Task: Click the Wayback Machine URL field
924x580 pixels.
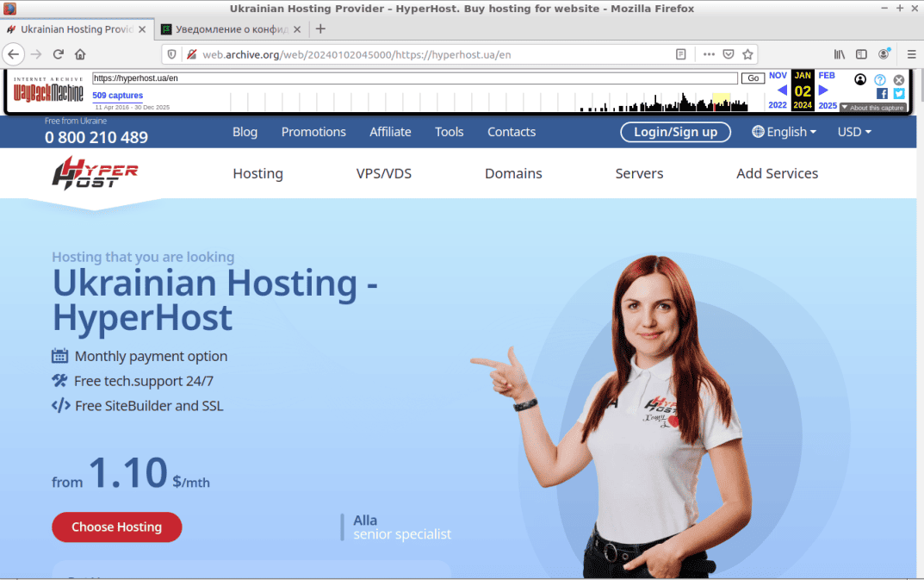Action: [415, 78]
